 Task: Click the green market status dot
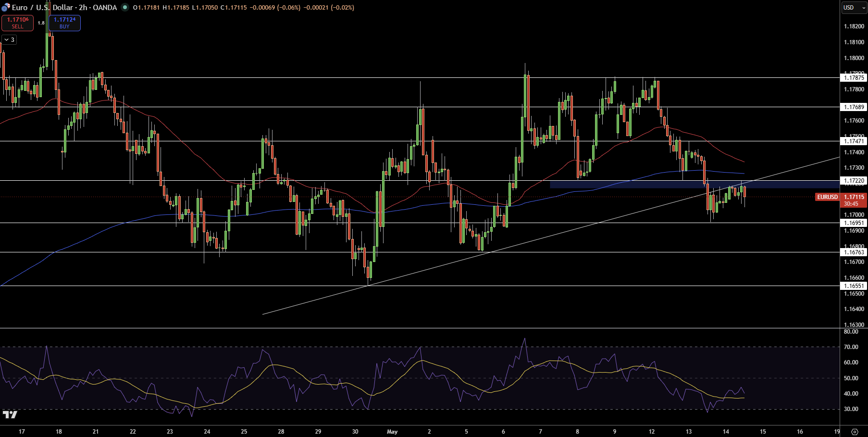point(125,8)
